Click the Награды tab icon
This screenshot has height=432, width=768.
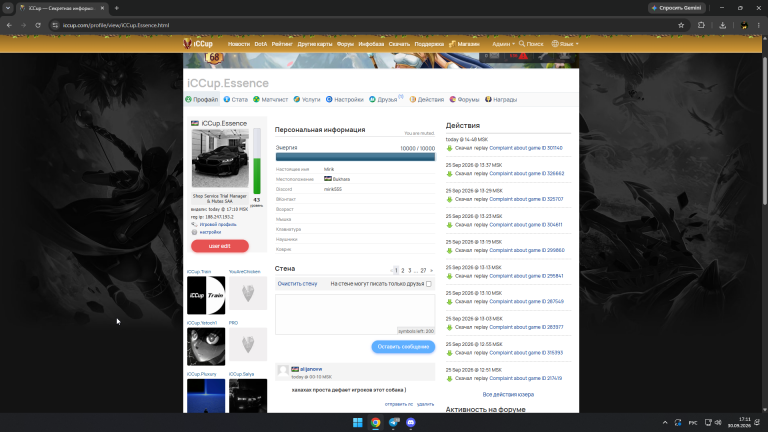[x=488, y=99]
